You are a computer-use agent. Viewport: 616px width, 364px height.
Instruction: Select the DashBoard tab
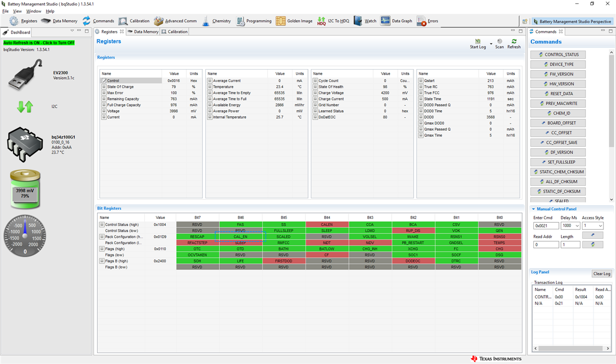coord(17,32)
